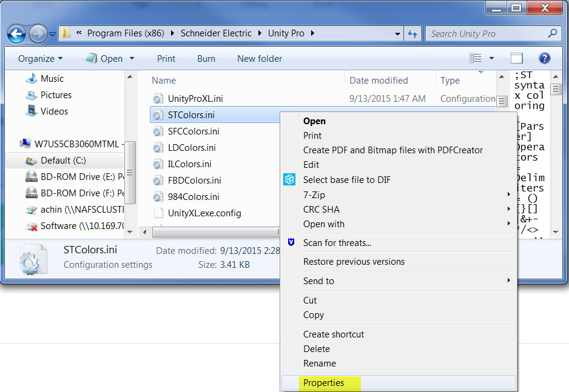Viewport: 569px width, 392px height.
Task: Choose Print in context menu
Action: pos(312,136)
